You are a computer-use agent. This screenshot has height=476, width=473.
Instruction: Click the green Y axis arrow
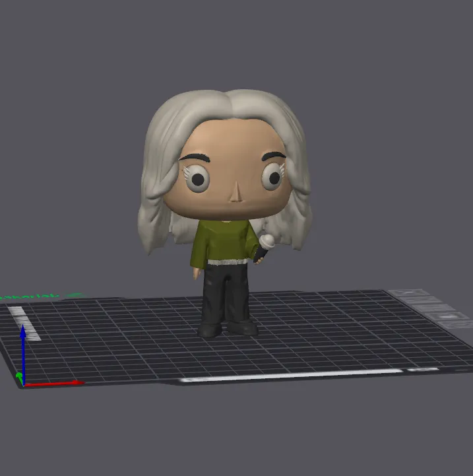[x=19, y=378]
